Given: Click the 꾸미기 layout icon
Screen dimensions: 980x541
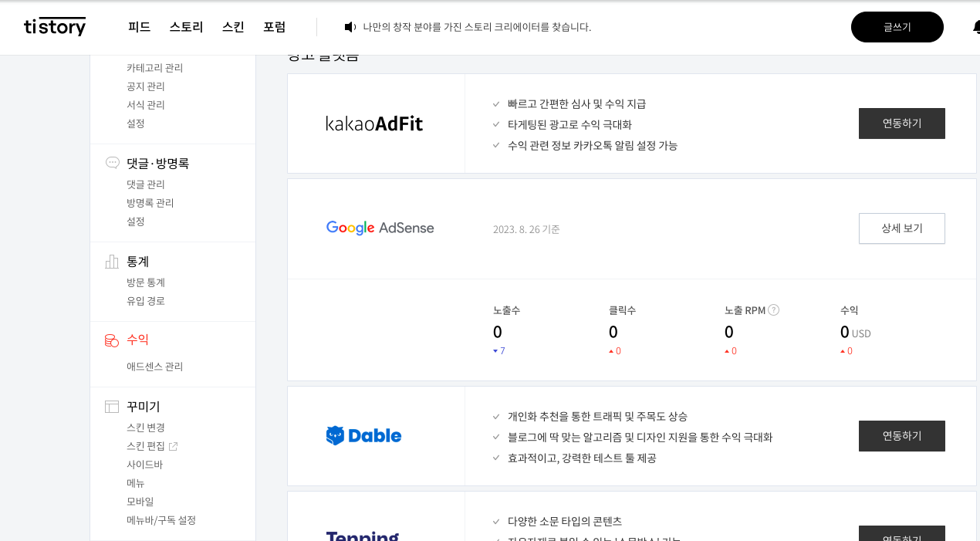Looking at the screenshot, I should point(112,406).
